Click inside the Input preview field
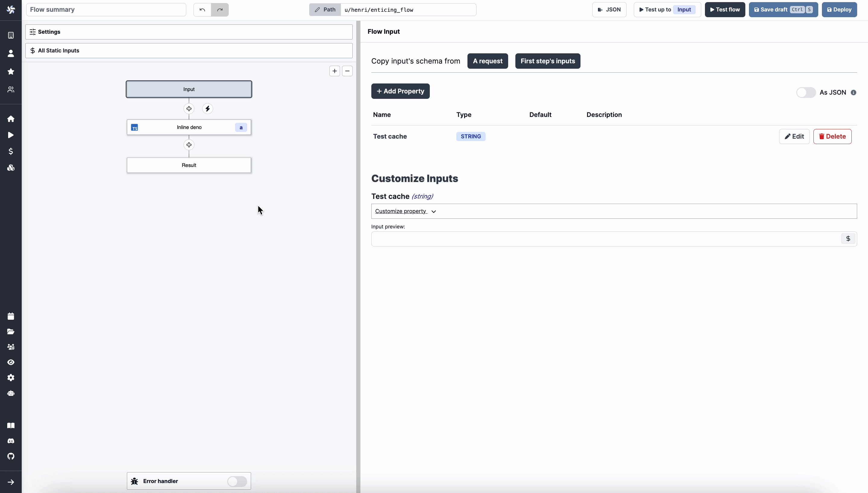The width and height of the screenshot is (868, 493). click(x=576, y=239)
